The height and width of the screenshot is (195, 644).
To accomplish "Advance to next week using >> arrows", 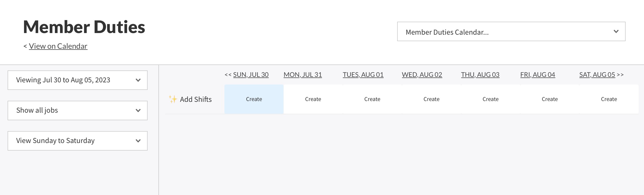I will [x=620, y=75].
